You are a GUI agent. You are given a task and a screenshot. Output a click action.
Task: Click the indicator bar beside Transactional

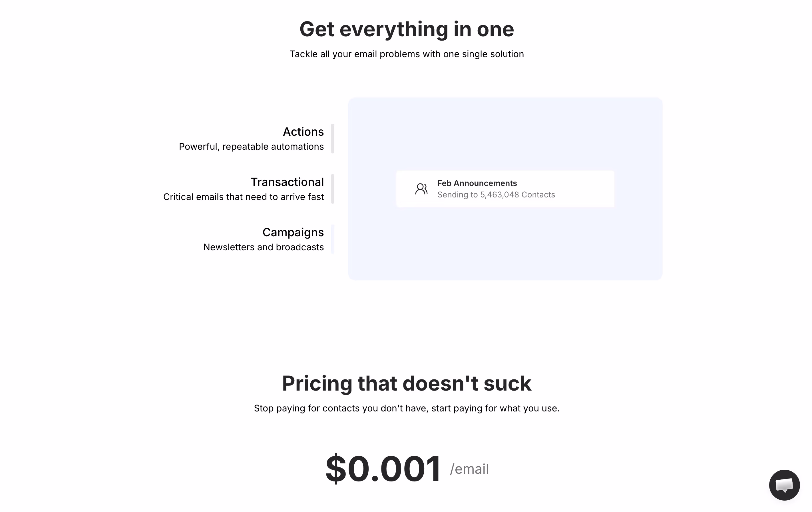(333, 189)
